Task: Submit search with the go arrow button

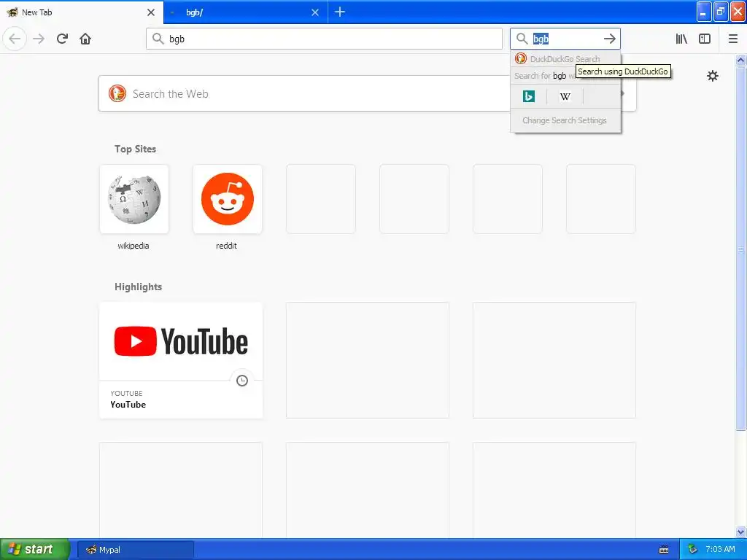Action: tap(609, 39)
